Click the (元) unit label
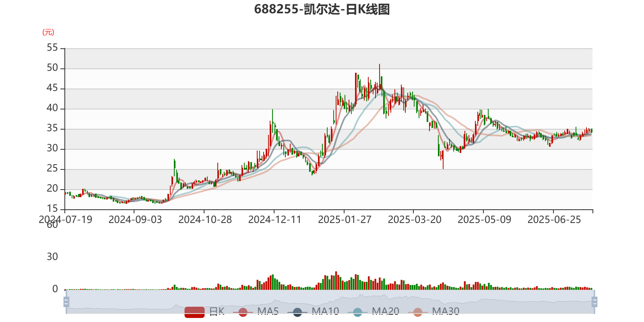This screenshot has width=644, height=322. click(x=48, y=32)
